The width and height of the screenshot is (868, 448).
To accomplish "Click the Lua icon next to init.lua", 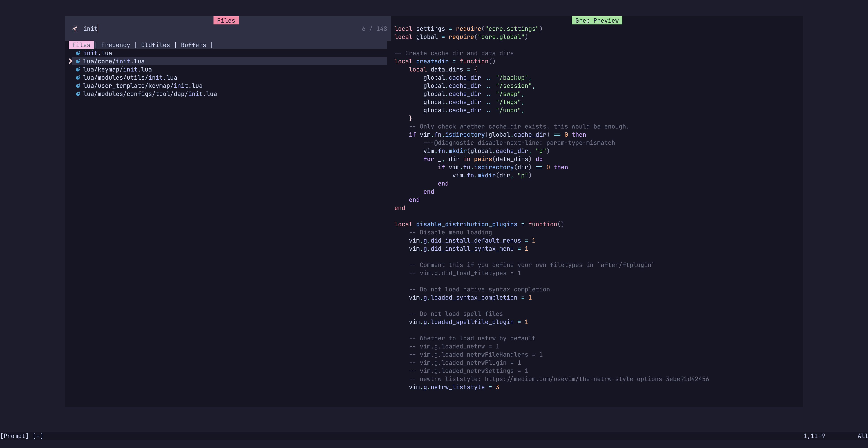I will tap(78, 53).
